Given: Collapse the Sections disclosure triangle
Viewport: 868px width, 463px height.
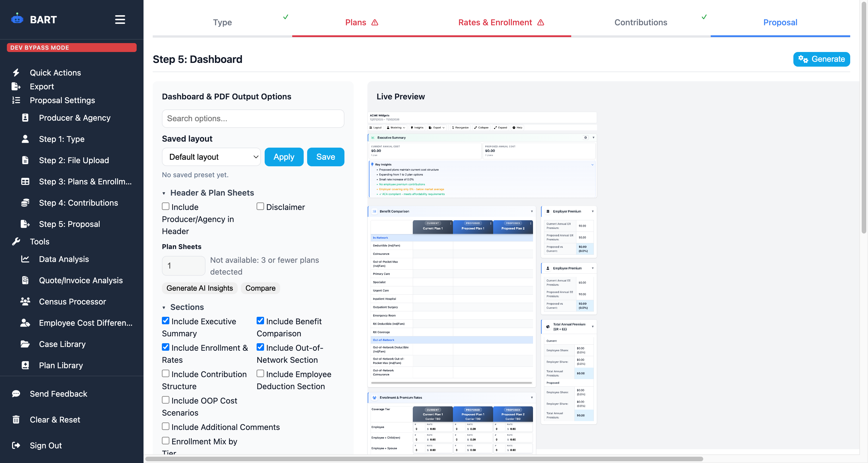Looking at the screenshot, I should point(164,307).
